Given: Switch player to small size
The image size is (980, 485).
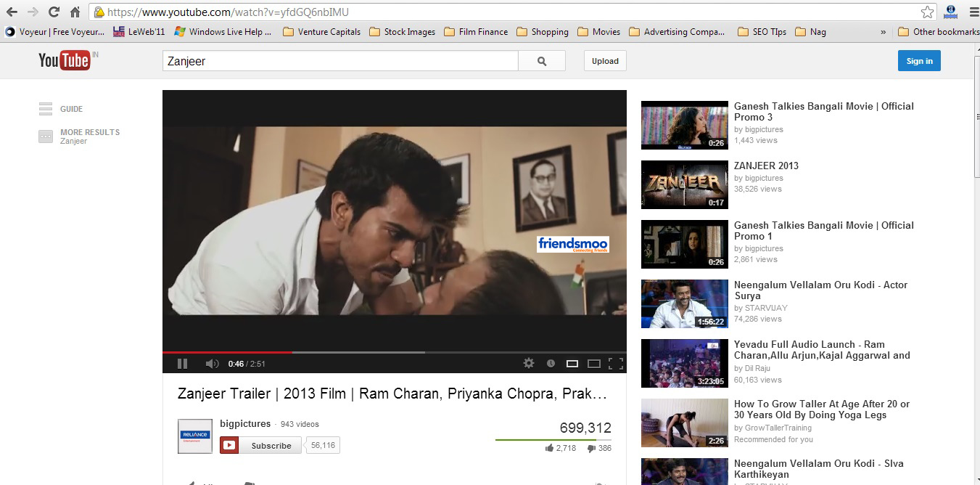Looking at the screenshot, I should [x=572, y=364].
